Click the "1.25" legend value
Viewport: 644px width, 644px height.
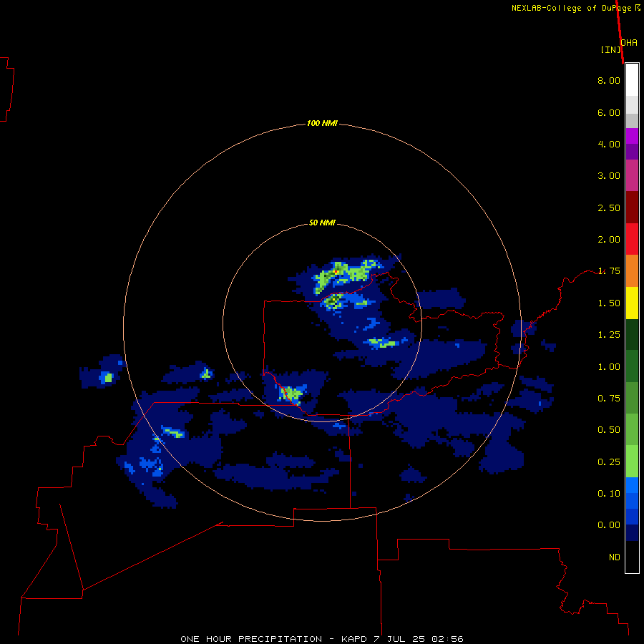(609, 335)
